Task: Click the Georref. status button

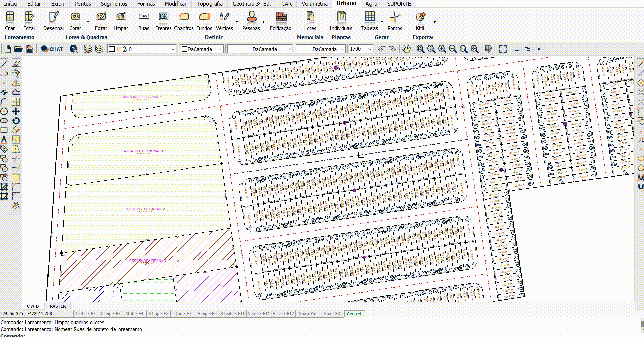Action: coord(354,314)
